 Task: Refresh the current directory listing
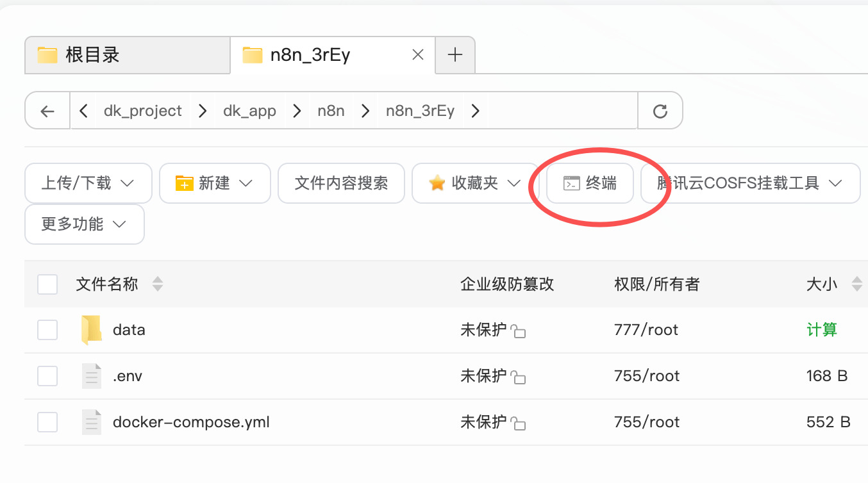point(660,111)
